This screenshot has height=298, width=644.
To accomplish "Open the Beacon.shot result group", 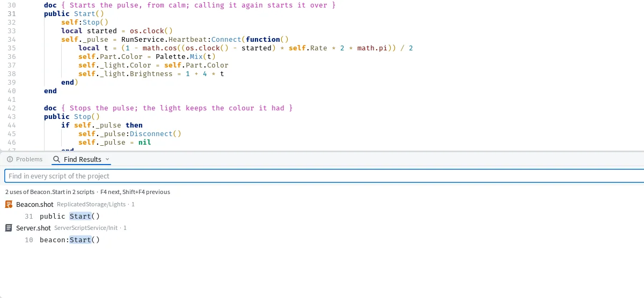I will click(322, 204).
